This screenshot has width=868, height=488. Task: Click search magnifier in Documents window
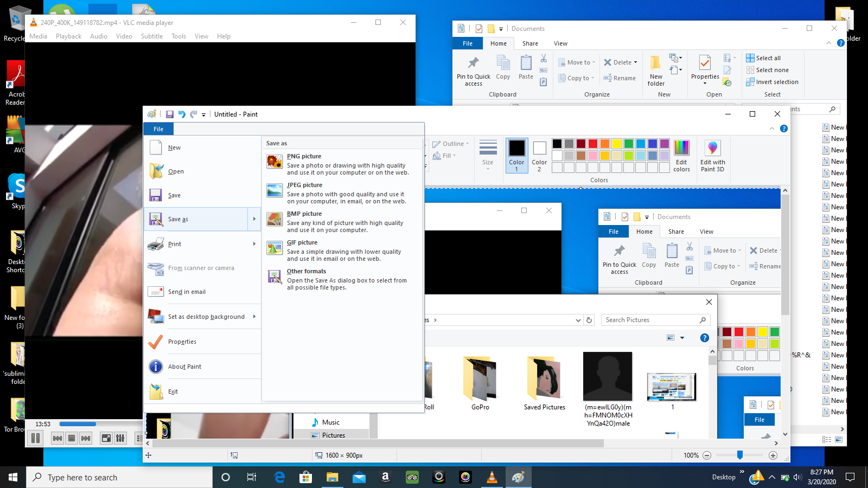point(832,109)
